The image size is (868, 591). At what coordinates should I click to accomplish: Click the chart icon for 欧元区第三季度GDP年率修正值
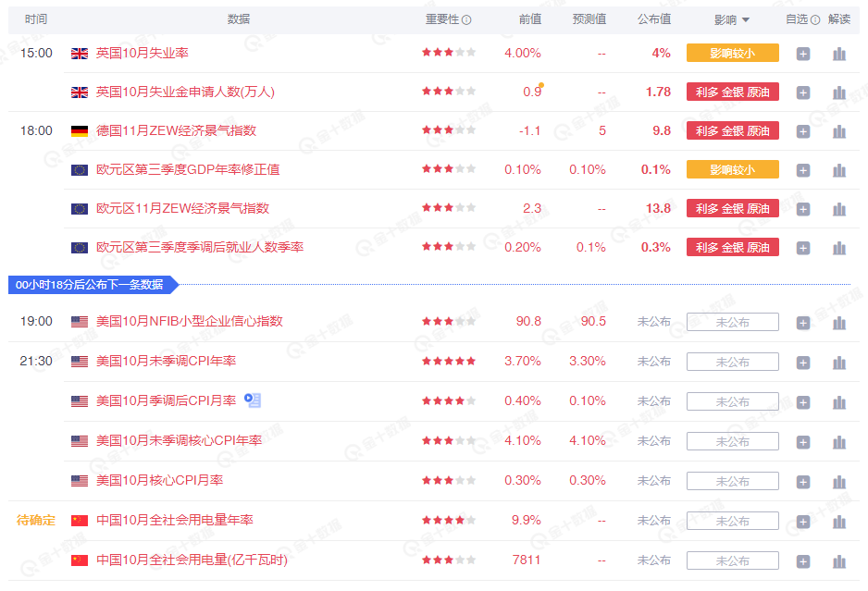click(838, 169)
